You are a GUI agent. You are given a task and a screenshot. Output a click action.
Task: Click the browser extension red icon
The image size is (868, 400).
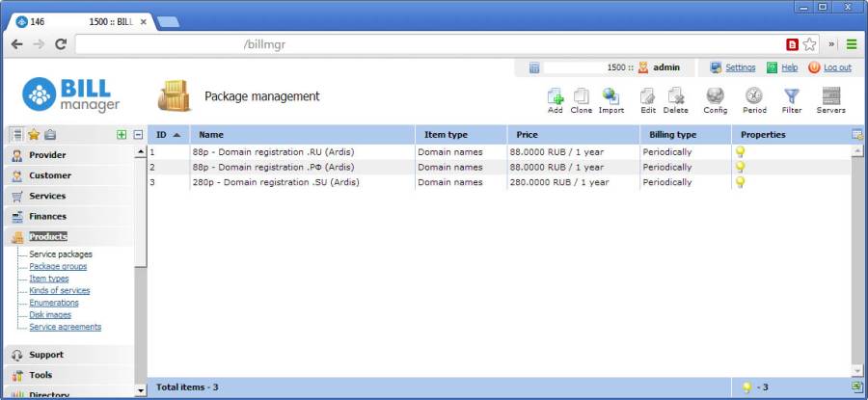[793, 44]
